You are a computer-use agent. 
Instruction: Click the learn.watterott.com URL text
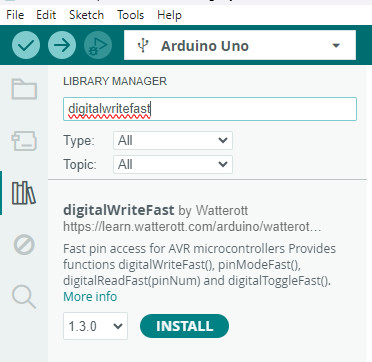pyautogui.click(x=192, y=227)
